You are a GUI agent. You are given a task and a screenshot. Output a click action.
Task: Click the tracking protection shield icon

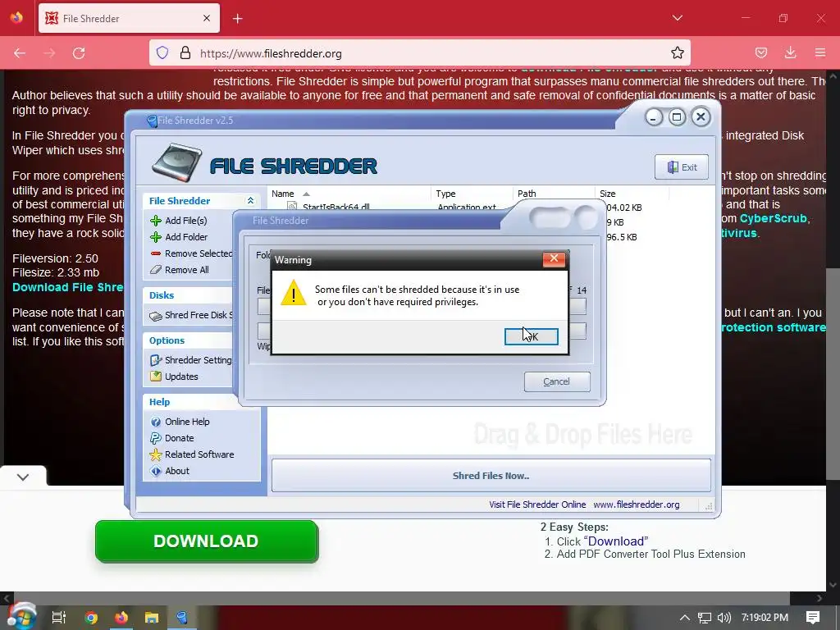click(162, 53)
